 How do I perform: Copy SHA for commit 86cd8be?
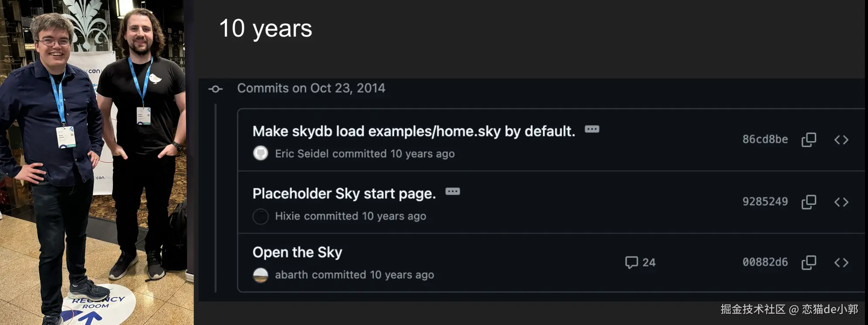tap(809, 140)
